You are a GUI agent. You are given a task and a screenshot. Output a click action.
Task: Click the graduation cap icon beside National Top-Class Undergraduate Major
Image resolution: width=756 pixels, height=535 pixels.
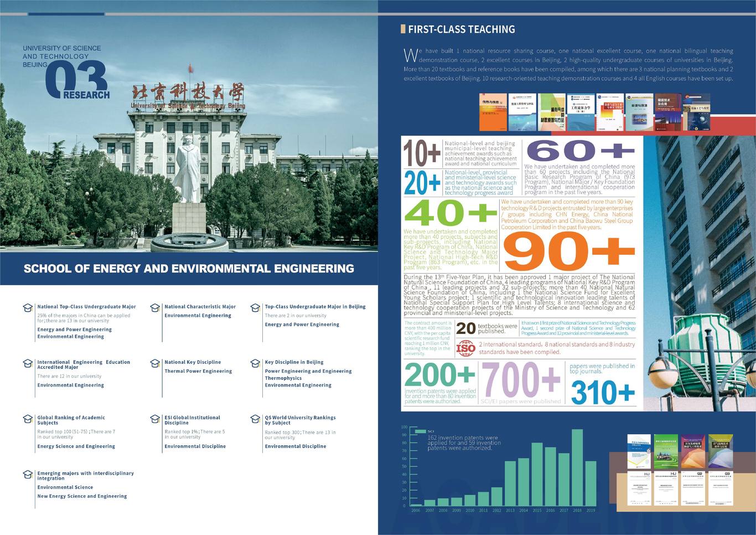pyautogui.click(x=28, y=307)
